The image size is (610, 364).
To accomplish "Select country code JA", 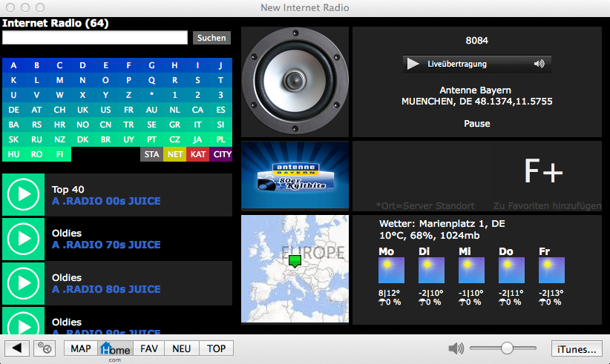I will click(x=197, y=139).
